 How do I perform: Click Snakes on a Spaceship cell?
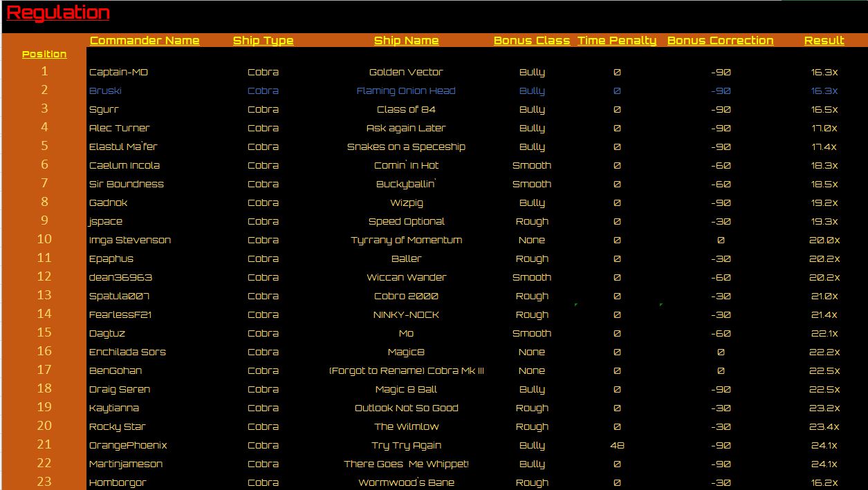(406, 147)
